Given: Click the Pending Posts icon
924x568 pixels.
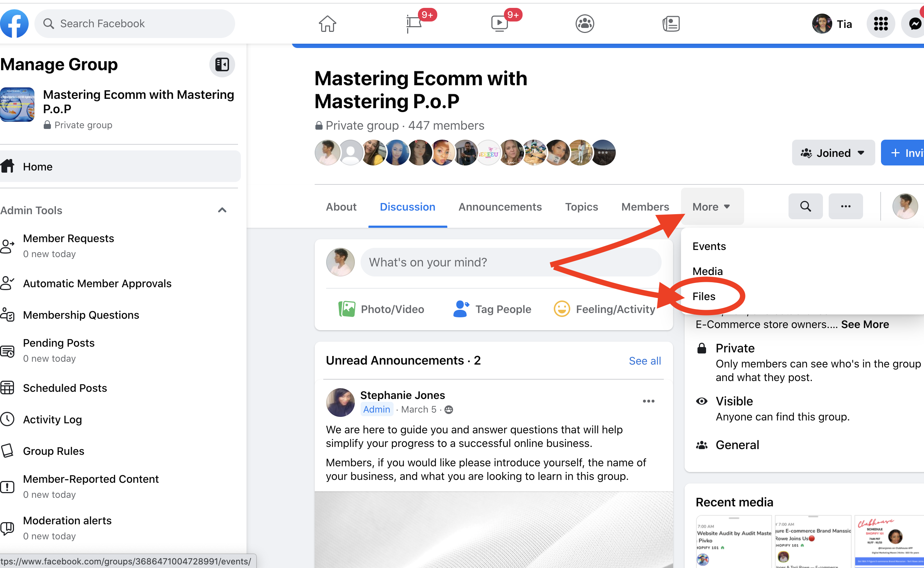Looking at the screenshot, I should click(7, 351).
